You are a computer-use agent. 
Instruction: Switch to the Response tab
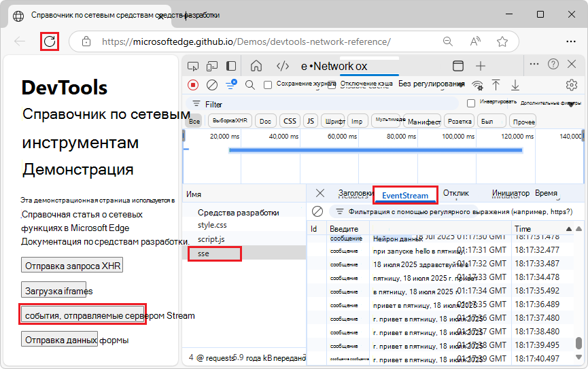coord(456,193)
